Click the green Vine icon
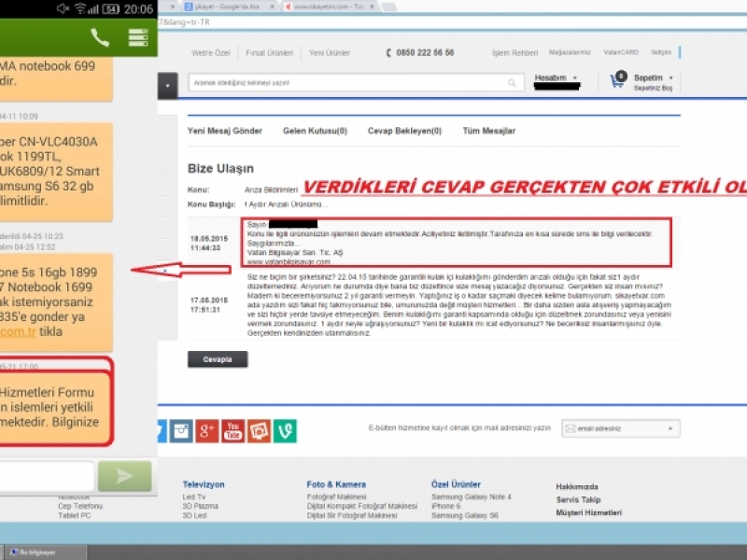The height and width of the screenshot is (560, 747). [284, 430]
